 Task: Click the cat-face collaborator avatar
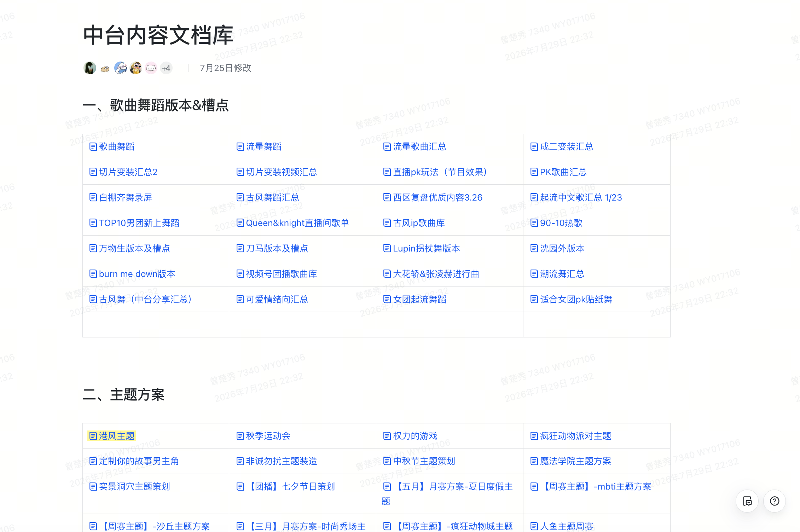pos(151,68)
